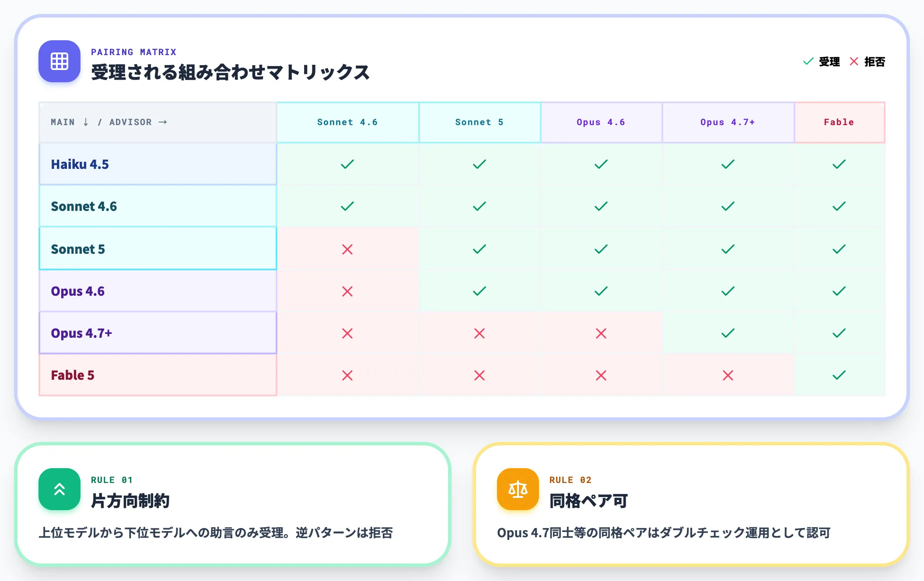Click the MAIN / ADVISOR corner header cell

tap(157, 122)
